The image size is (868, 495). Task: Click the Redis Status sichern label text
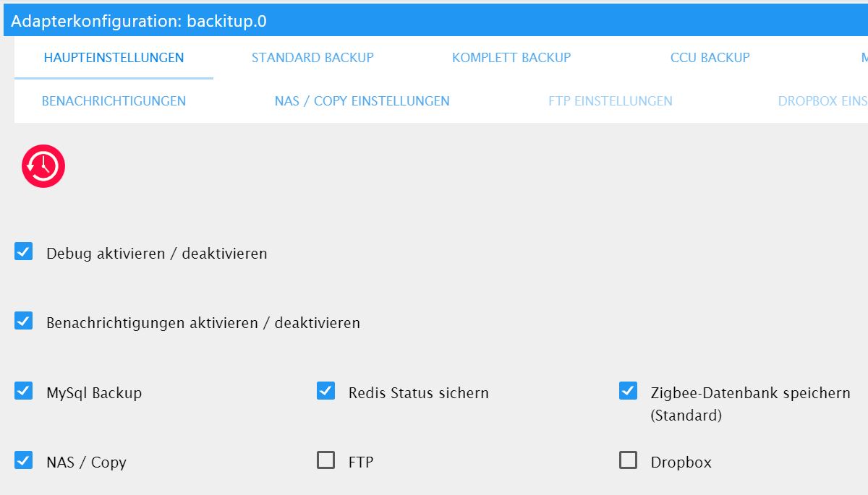pos(418,393)
